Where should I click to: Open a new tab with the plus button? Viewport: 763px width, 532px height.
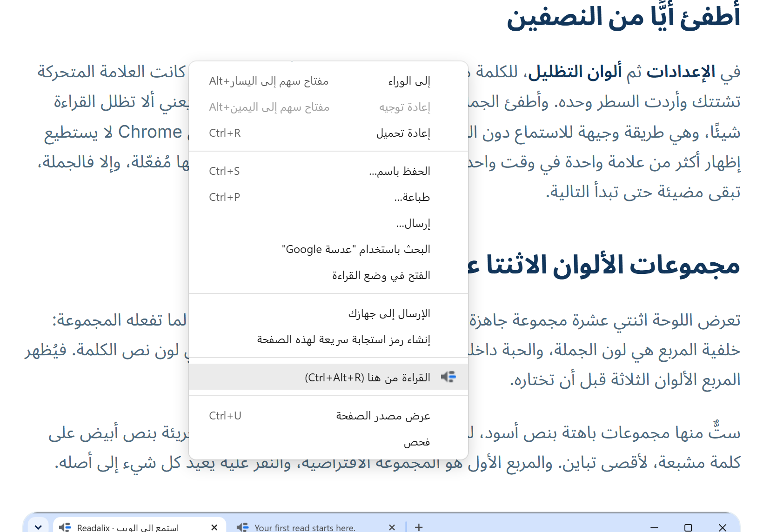419,527
